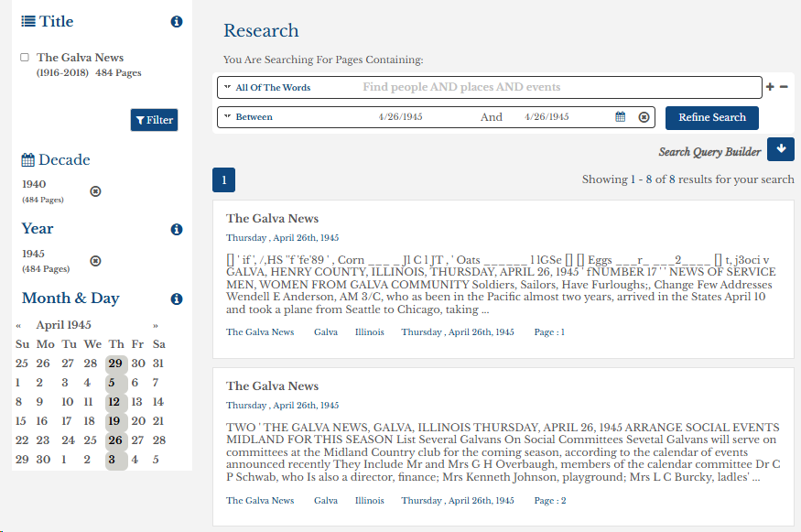
Task: Open the Between date type dropdown
Action: pyautogui.click(x=254, y=117)
